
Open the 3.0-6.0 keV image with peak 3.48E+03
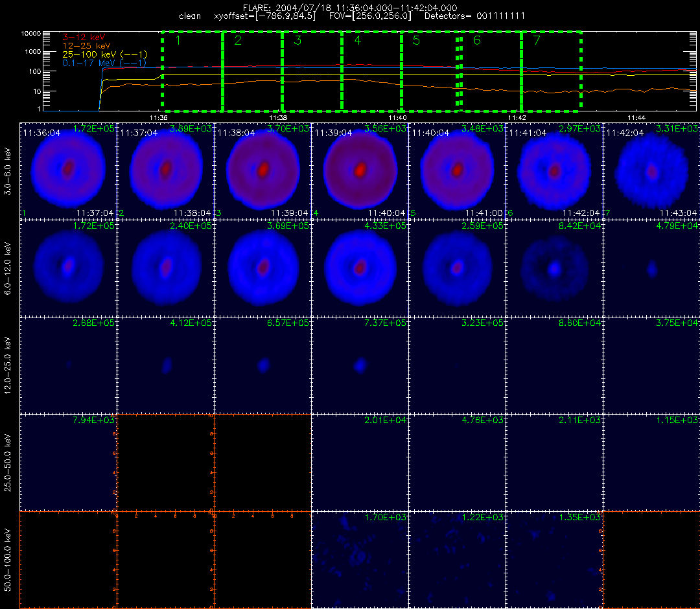click(457, 171)
